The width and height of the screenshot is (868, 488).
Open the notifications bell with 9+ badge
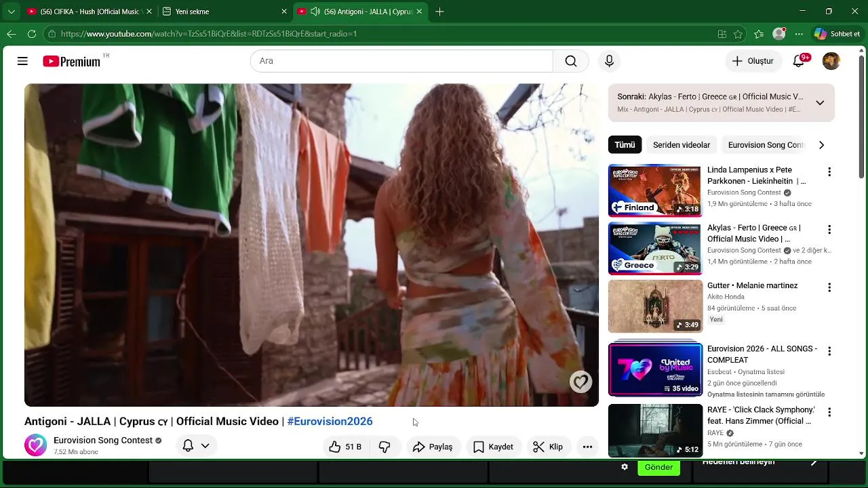tap(799, 61)
